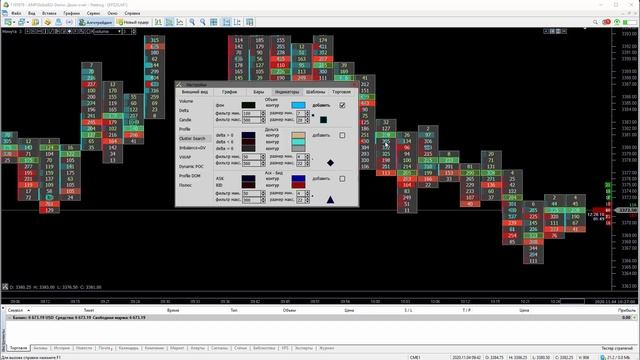Open the Сервис menu
640x360 pixels.
93,13
